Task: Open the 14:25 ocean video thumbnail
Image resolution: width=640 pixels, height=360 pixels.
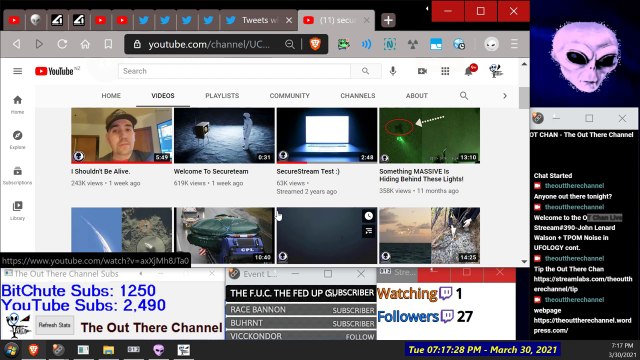Action: [x=429, y=236]
